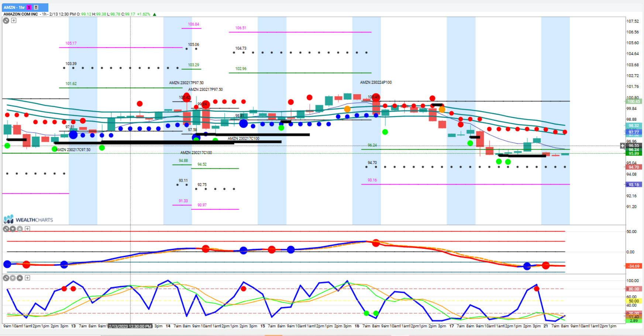Image resolution: width=644 pixels, height=336 pixels.
Task: Click the 2.89 green stochastic value label
Action: pyautogui.click(x=634, y=320)
